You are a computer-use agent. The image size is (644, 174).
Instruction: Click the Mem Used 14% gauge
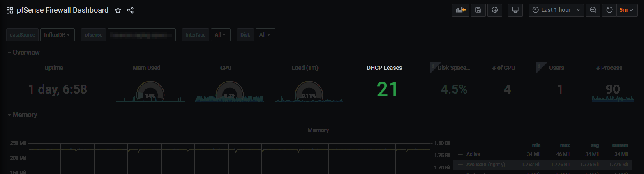tap(150, 92)
